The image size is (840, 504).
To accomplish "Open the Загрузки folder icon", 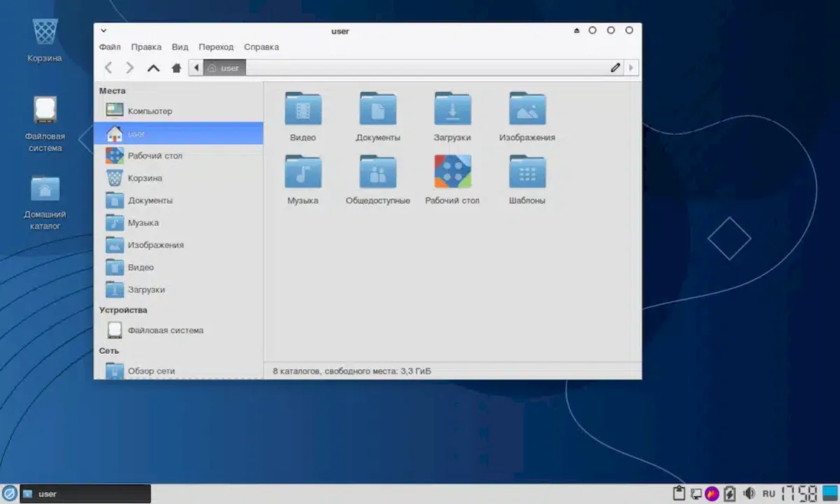I will (453, 108).
